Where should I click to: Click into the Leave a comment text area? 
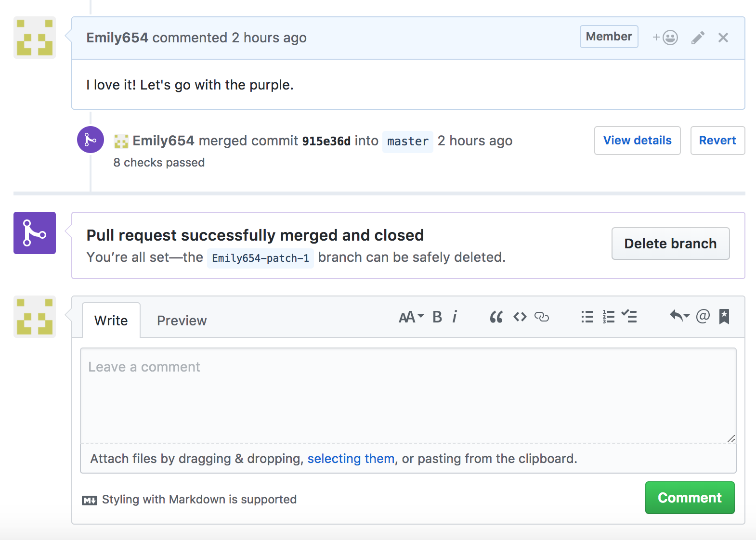tap(408, 395)
